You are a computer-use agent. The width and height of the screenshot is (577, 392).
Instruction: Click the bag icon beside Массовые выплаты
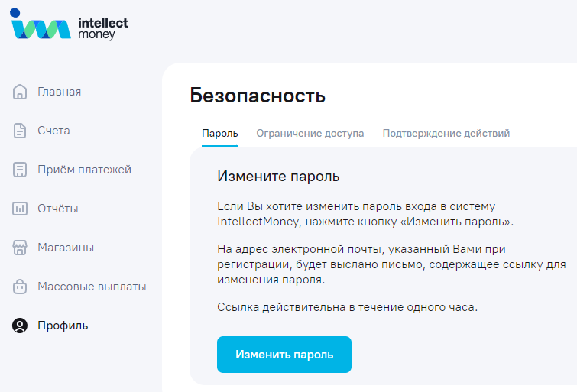[20, 287]
